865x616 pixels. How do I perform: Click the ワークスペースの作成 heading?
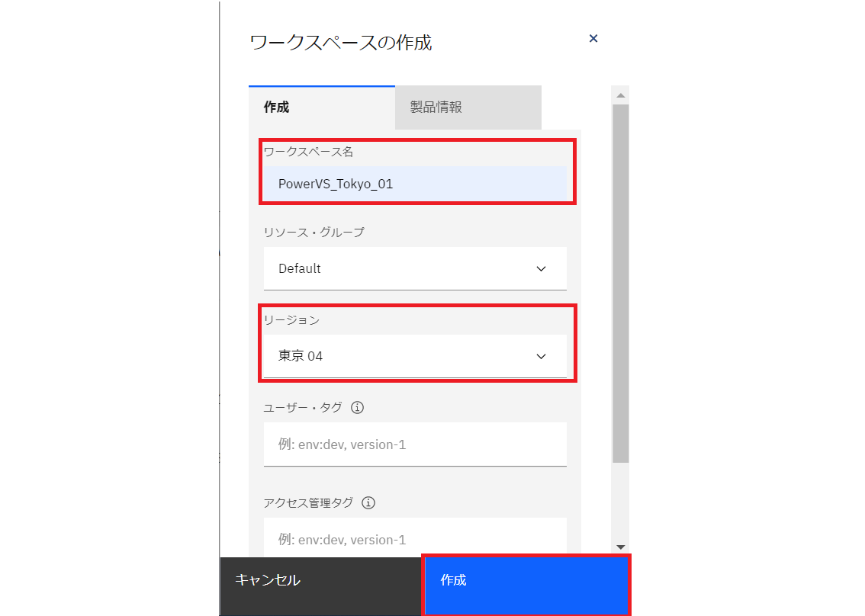[340, 43]
